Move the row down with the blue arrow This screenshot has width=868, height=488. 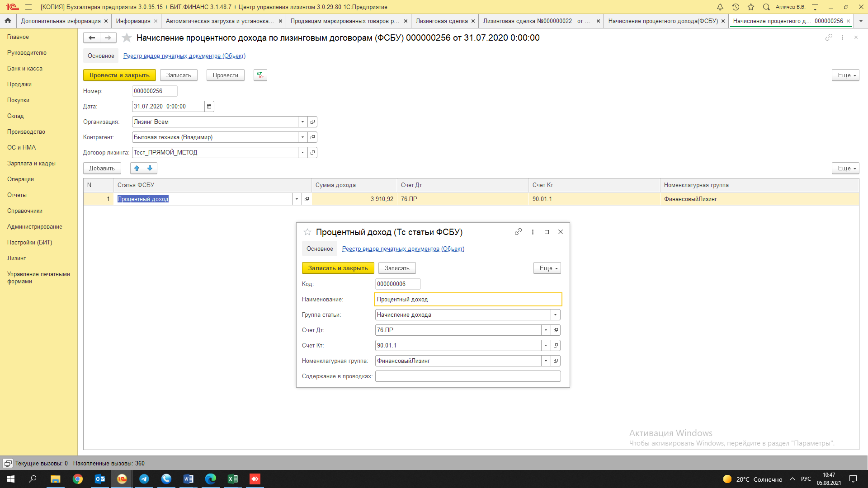150,168
